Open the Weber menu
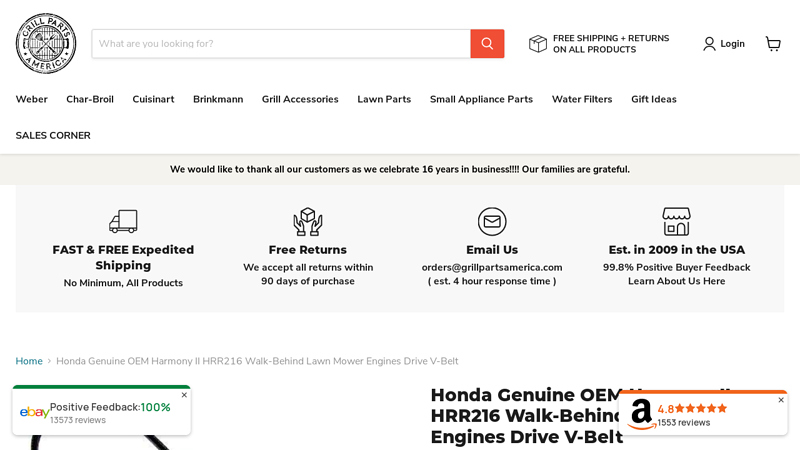Image resolution: width=800 pixels, height=450 pixels. coord(32,99)
